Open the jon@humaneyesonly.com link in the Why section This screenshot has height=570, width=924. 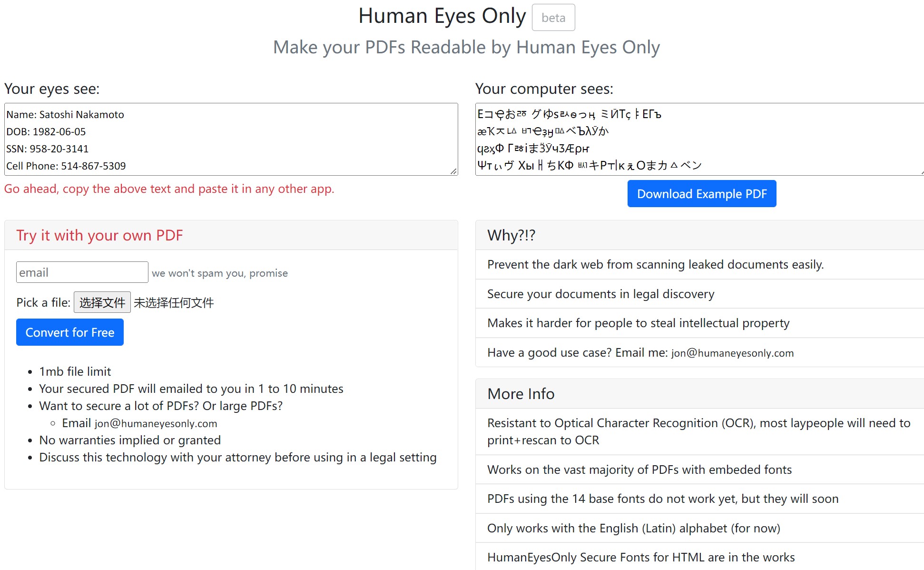point(732,353)
